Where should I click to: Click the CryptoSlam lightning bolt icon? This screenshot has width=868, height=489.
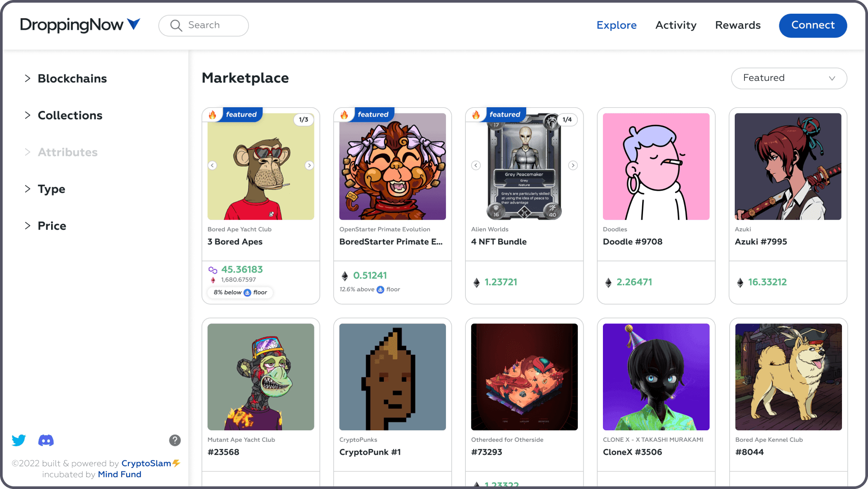(176, 463)
